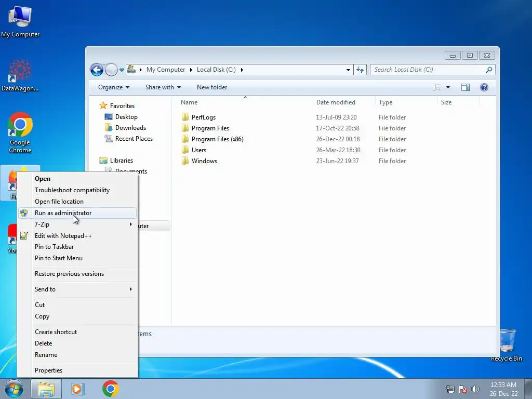Open the Windows Start button
This screenshot has width=532, height=399.
click(14, 389)
